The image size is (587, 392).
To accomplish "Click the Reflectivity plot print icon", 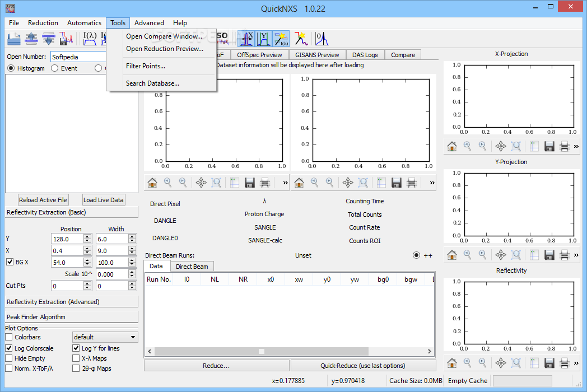I will pyautogui.click(x=565, y=363).
